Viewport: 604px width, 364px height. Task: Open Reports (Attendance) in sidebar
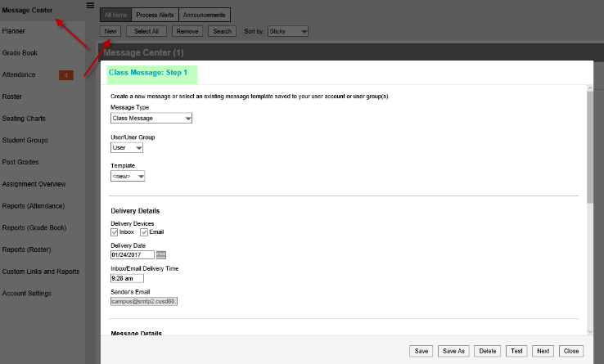tap(34, 206)
